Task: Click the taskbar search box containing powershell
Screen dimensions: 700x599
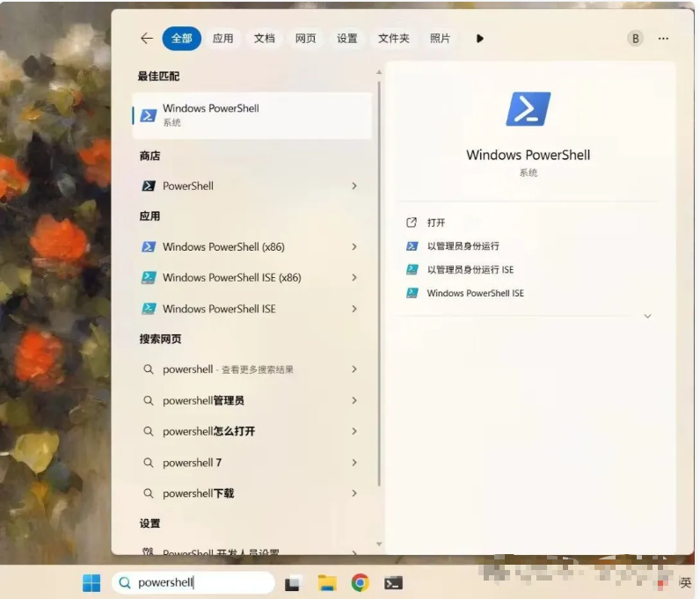Action: click(x=193, y=582)
